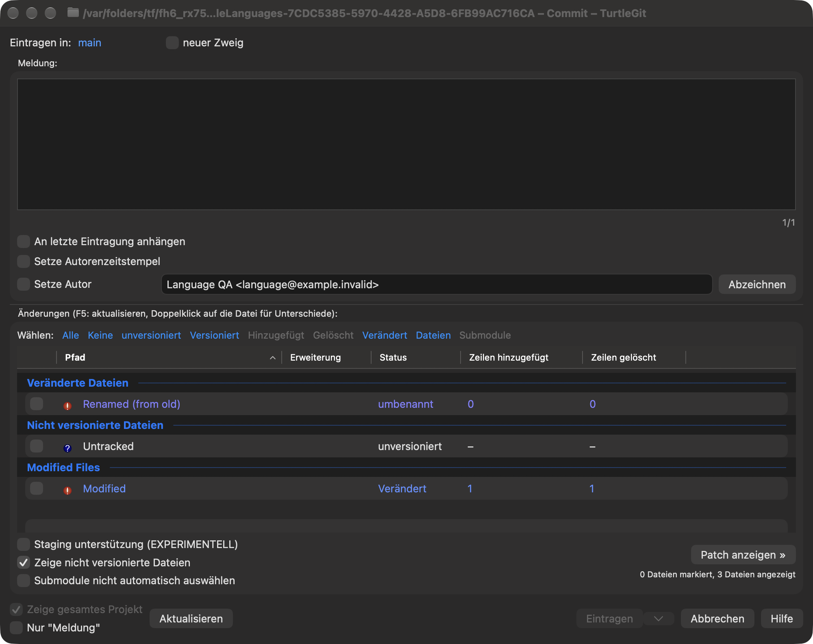
Task: Select the Untracked file name
Action: (108, 446)
